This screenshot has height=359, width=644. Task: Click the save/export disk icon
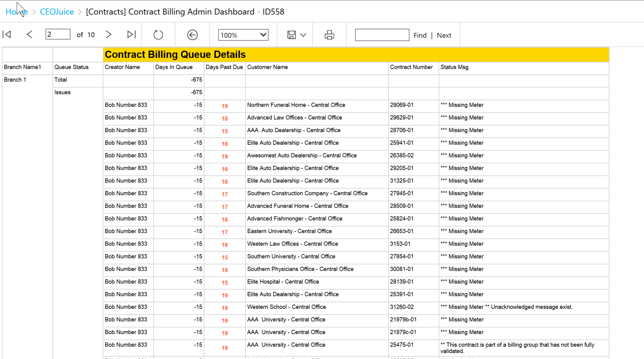291,35
